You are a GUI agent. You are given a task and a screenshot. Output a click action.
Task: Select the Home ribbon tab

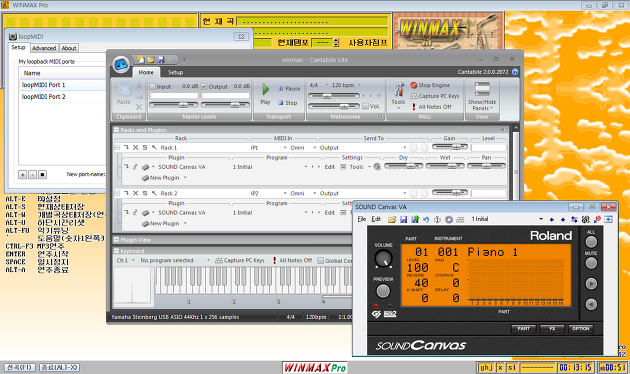(146, 72)
